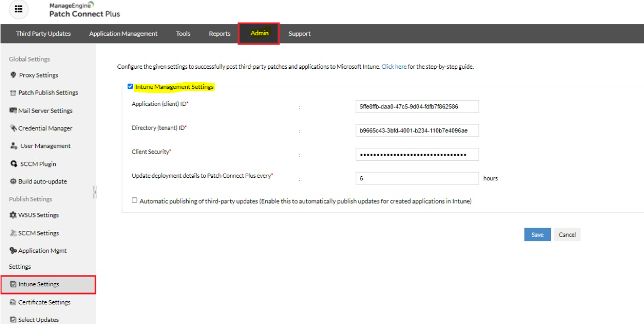This screenshot has height=324, width=644.
Task: Open SCCM Plugin page
Action: 39,164
